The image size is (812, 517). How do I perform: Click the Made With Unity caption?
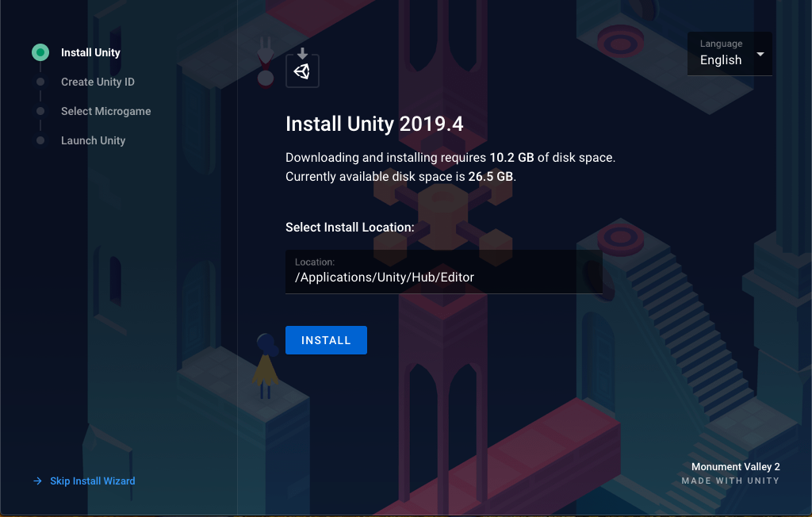pos(730,481)
